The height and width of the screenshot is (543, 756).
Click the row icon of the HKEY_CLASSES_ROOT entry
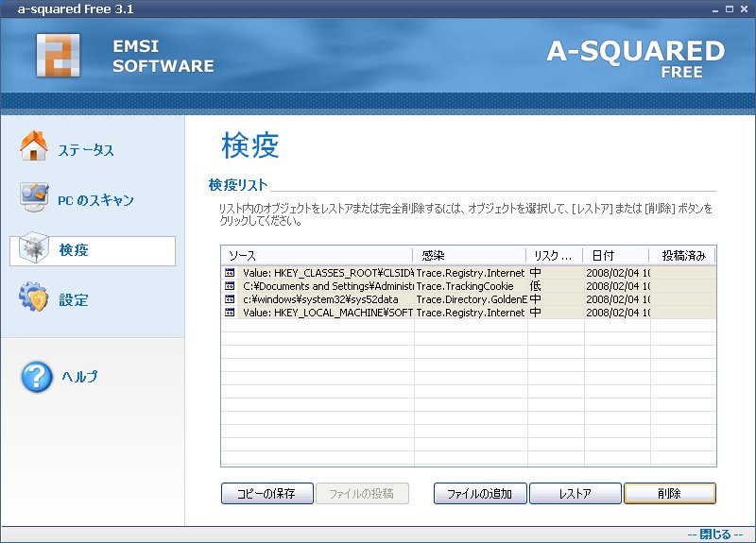click(x=230, y=273)
